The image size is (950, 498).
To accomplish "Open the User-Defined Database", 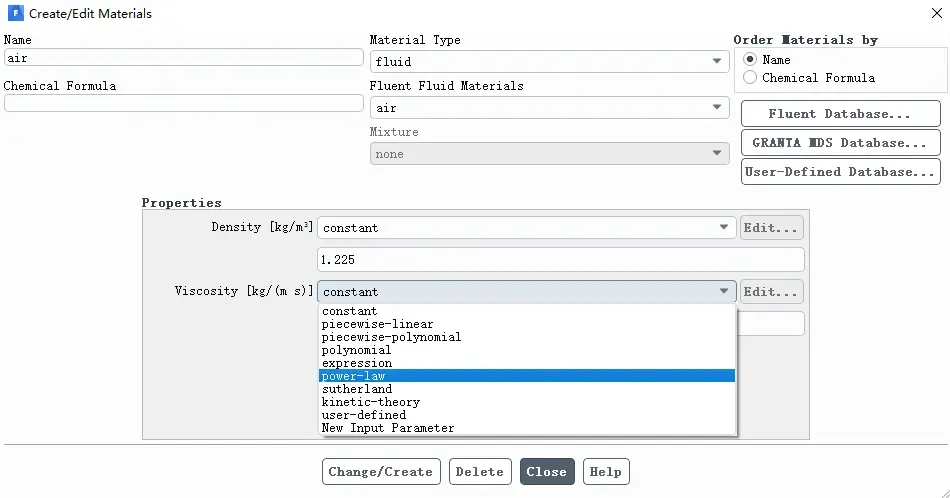I will tap(840, 172).
